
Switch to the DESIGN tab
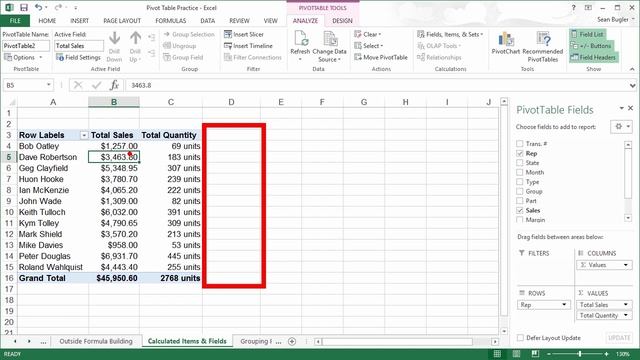tap(342, 20)
